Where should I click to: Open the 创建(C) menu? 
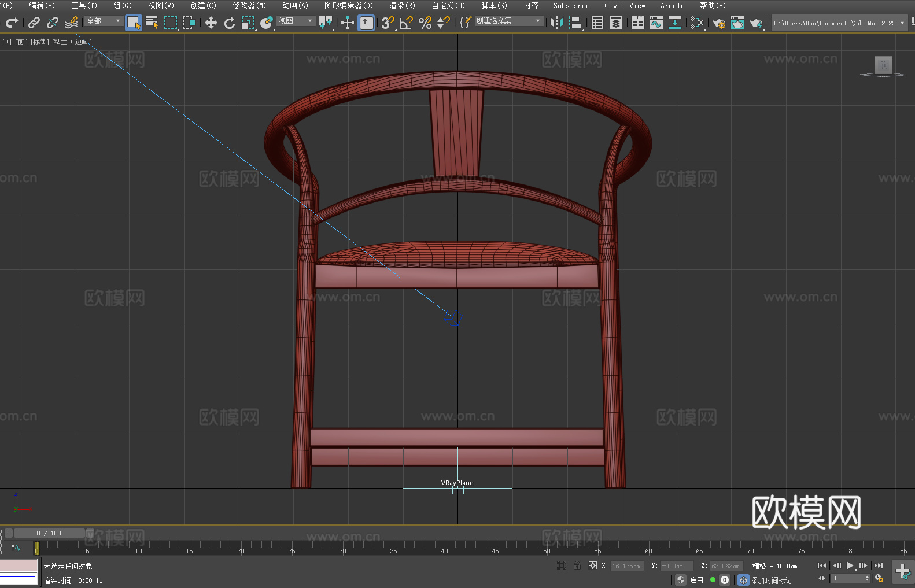[x=203, y=5]
